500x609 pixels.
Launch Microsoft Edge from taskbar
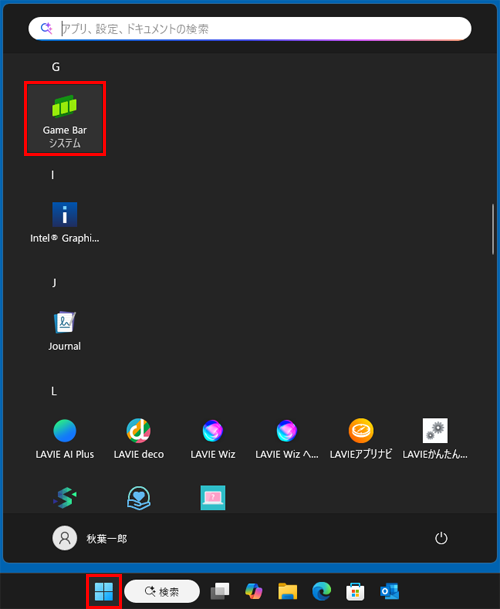pos(322,592)
